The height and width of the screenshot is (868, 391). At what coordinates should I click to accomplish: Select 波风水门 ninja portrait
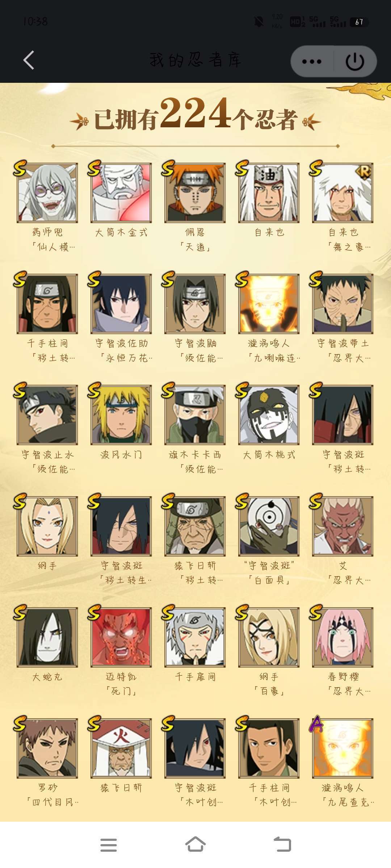121,415
